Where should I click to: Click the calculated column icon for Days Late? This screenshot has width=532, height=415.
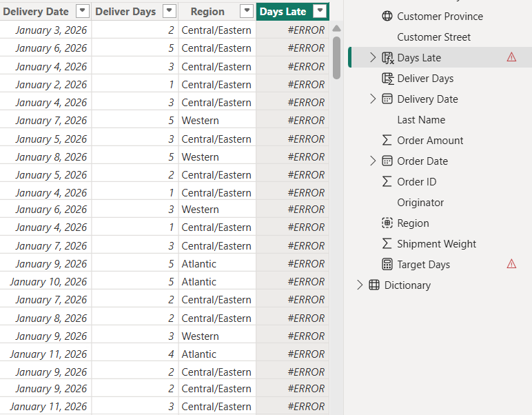[x=388, y=58]
